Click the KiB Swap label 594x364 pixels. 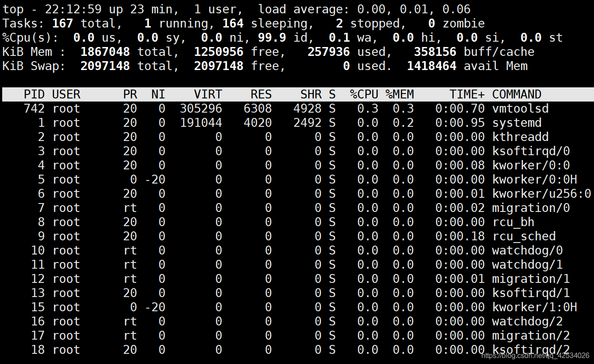tap(34, 66)
